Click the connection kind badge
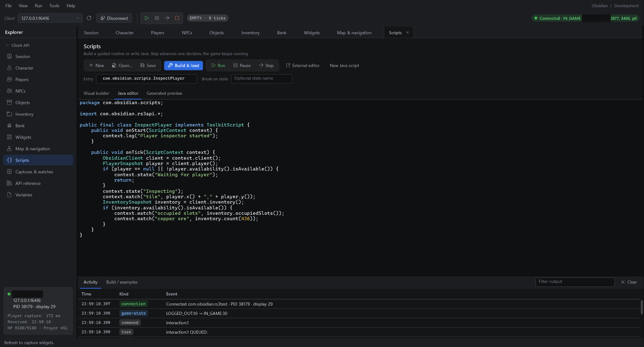Viewport: 644px width, 347px height. click(133, 304)
